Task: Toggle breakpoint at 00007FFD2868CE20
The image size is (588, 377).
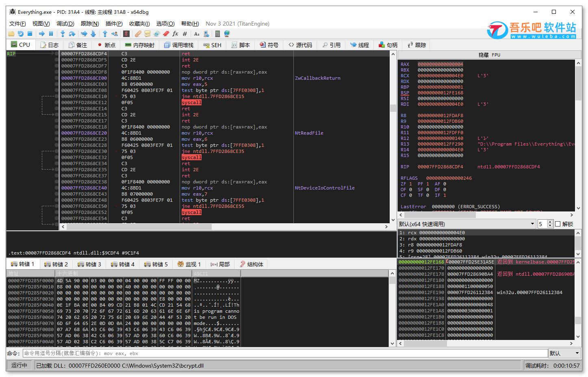Action: point(56,133)
